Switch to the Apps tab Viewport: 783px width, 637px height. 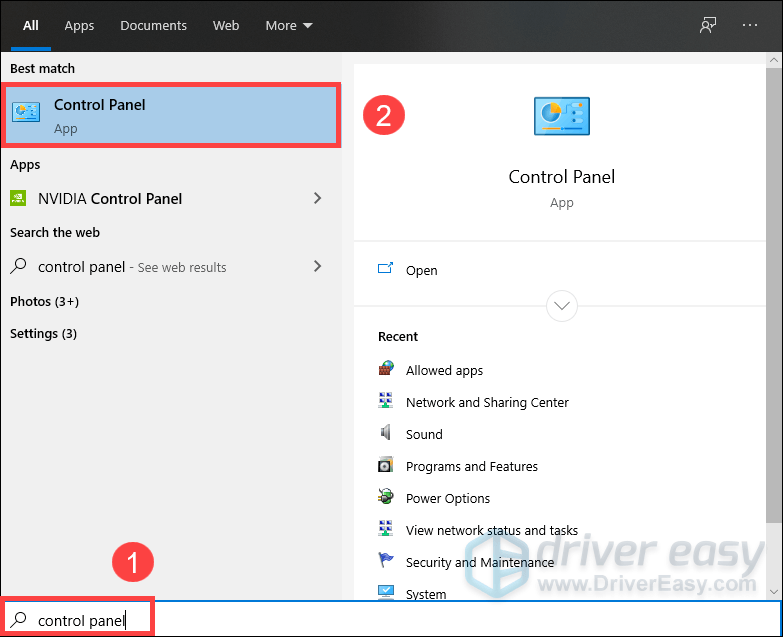[x=79, y=25]
